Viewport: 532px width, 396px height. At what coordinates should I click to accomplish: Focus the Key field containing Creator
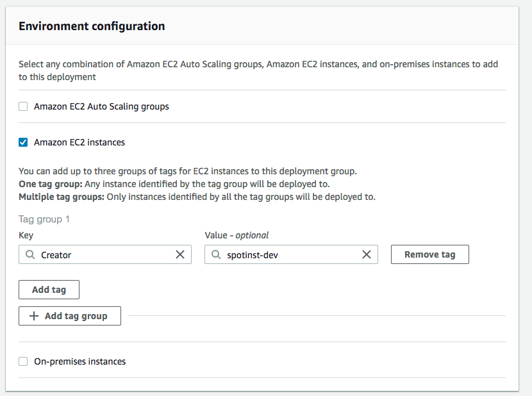(103, 254)
